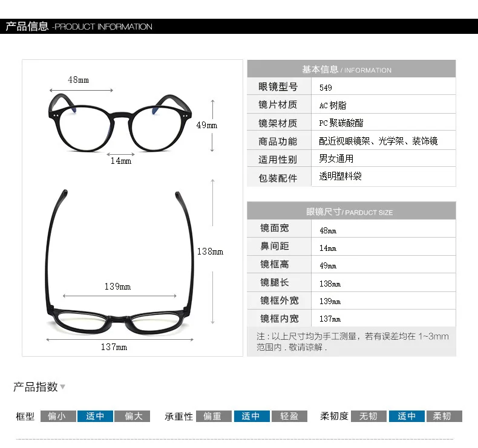Viewport: 478px width, 448px height.
Task: Select 适中 under 柔韧度
Action: coord(407,416)
